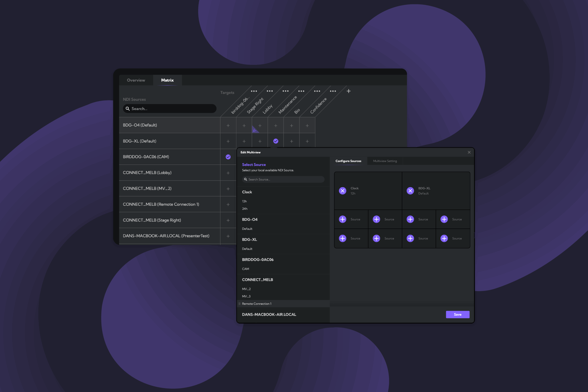Remove Clock 12h from multiview tile

click(x=342, y=191)
